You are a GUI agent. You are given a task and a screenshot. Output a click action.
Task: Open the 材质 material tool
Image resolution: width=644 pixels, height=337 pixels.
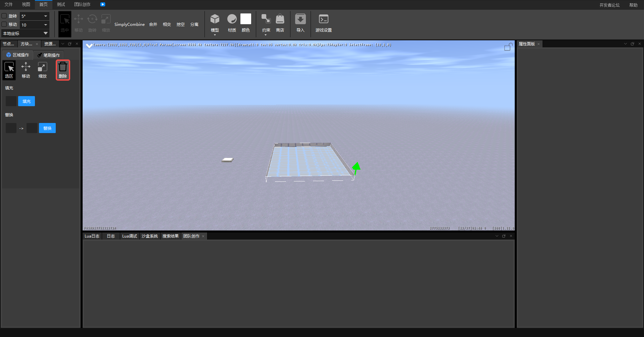232,19
